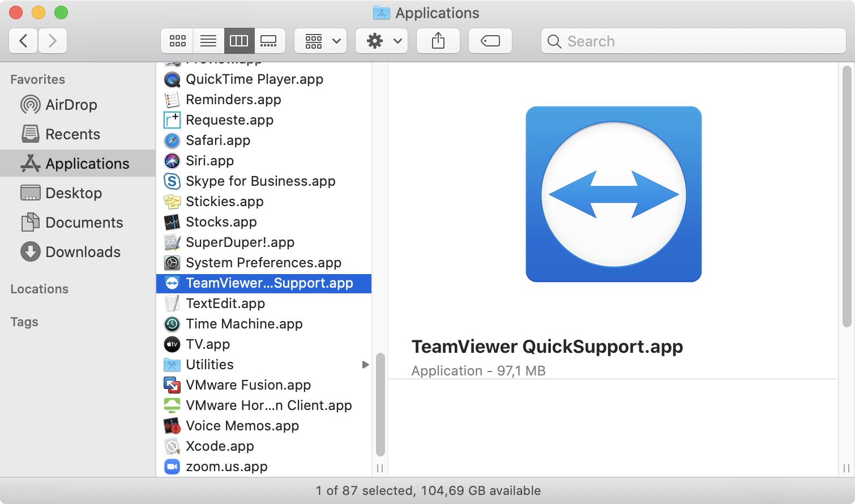Click the file list vertical scrollbar
The width and height of the screenshot is (855, 504).
click(381, 404)
